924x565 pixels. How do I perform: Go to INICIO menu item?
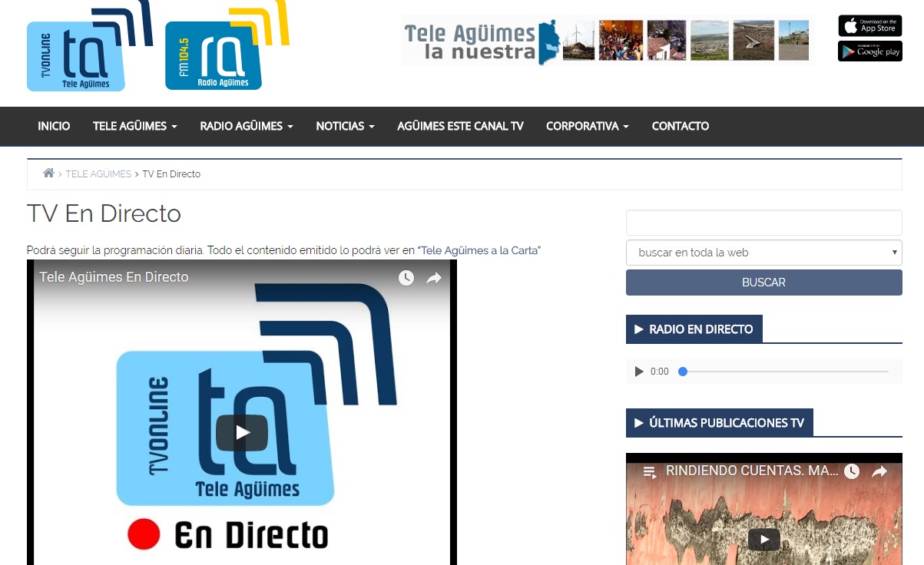[x=54, y=126]
